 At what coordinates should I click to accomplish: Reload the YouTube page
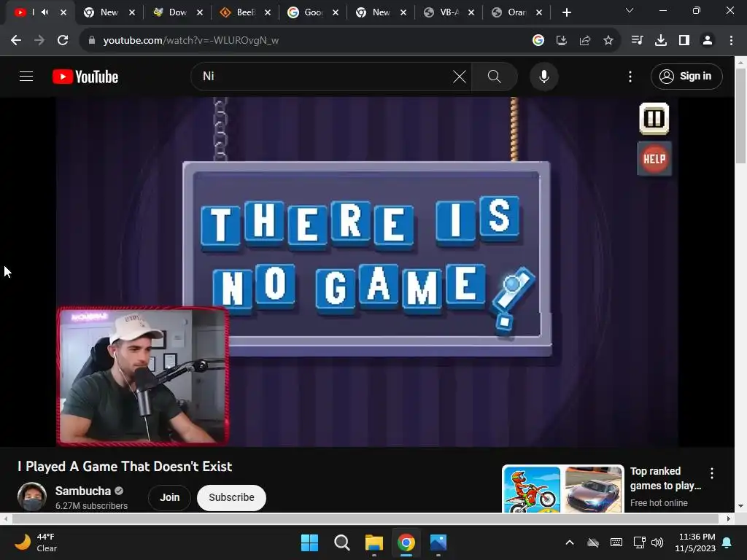point(63,41)
